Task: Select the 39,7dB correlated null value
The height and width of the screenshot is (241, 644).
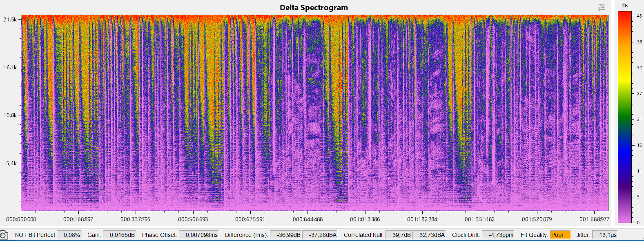Action: [x=399, y=235]
